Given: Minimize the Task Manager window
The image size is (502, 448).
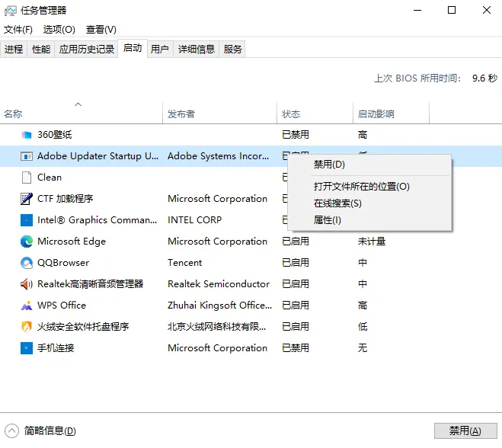Looking at the screenshot, I should pyautogui.click(x=417, y=10).
